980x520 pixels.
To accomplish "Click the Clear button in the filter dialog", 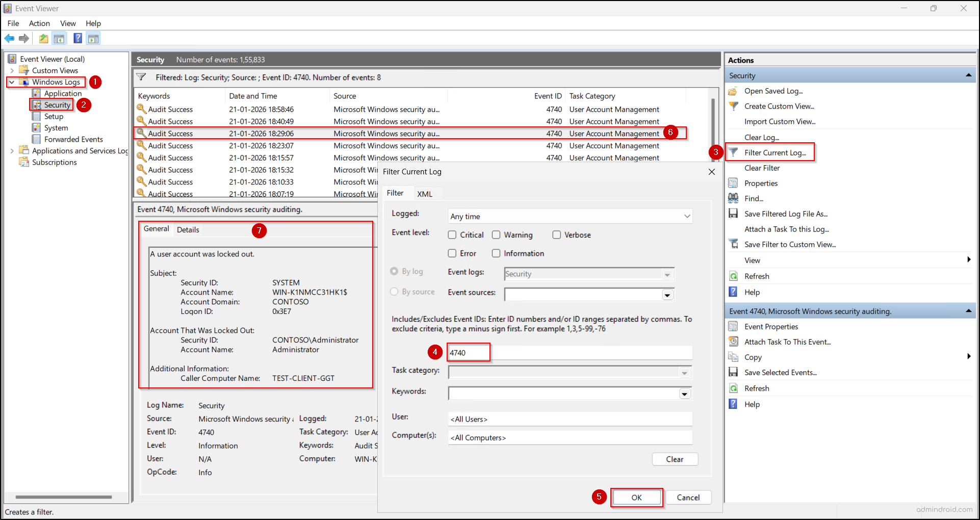I will click(675, 459).
